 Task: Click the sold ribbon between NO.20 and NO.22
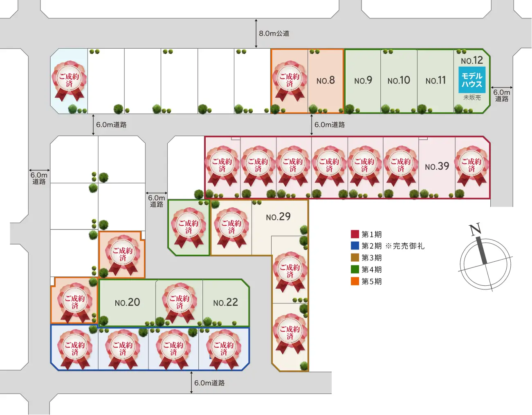coord(180,303)
